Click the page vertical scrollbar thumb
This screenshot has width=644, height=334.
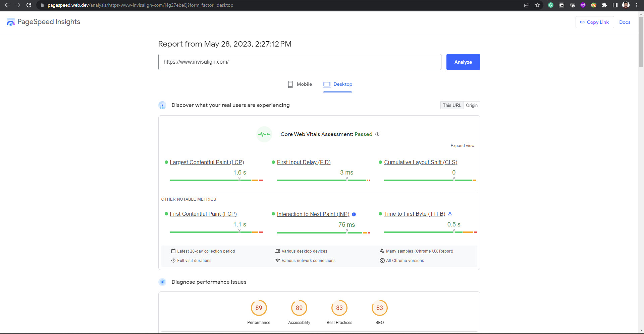(x=641, y=42)
